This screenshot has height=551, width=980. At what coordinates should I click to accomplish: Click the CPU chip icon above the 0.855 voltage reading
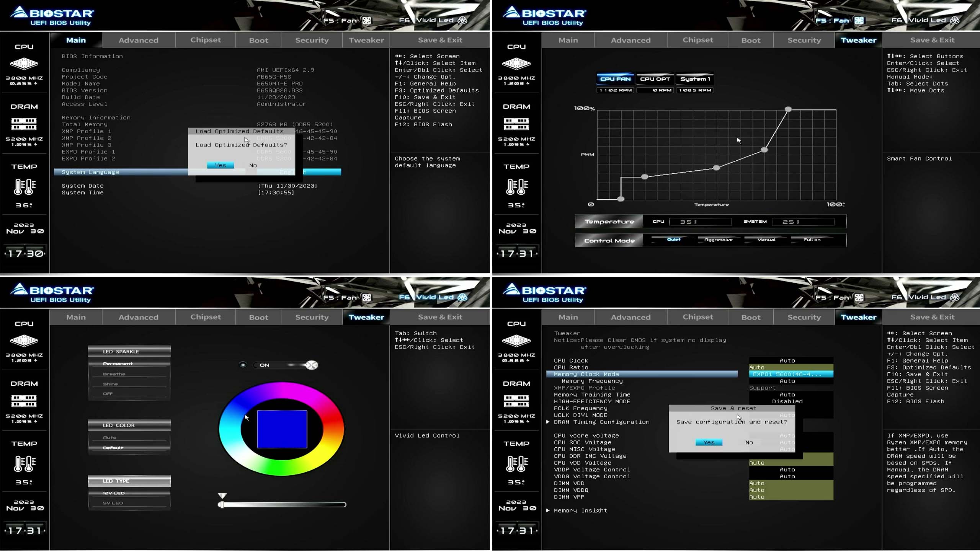(x=24, y=64)
